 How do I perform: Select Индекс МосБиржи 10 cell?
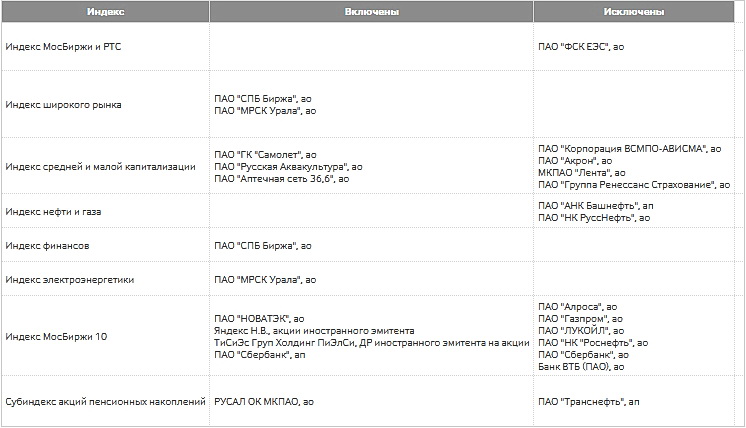pyautogui.click(x=56, y=337)
